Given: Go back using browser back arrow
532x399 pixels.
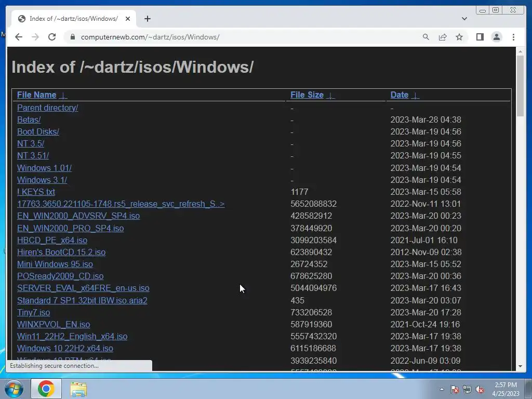Looking at the screenshot, I should coord(19,37).
